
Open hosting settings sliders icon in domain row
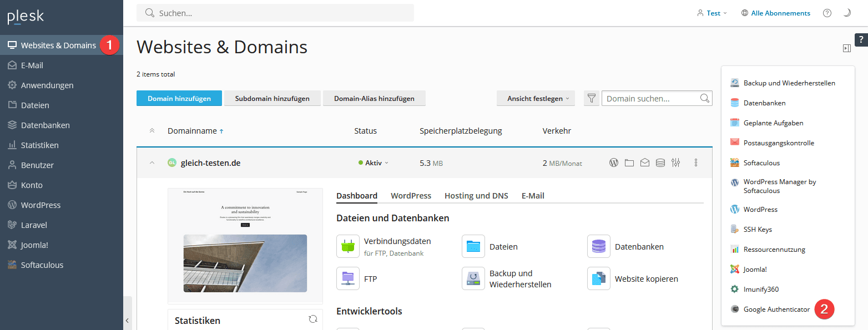point(675,163)
